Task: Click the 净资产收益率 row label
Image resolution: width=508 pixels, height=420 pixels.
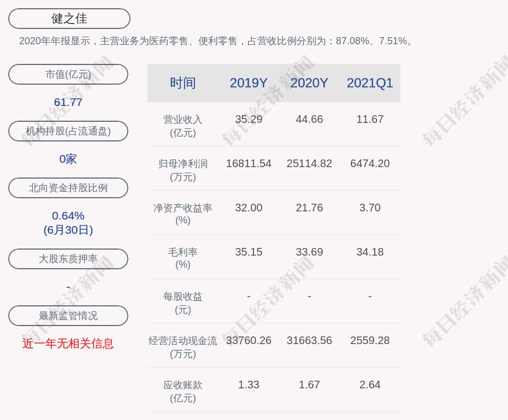Action: coord(183,214)
